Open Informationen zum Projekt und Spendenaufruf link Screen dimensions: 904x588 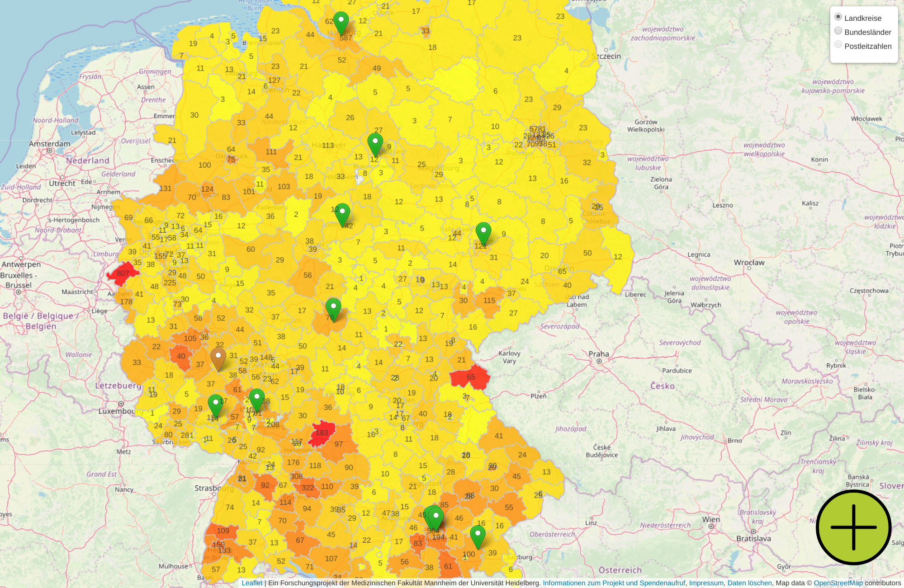click(x=614, y=583)
